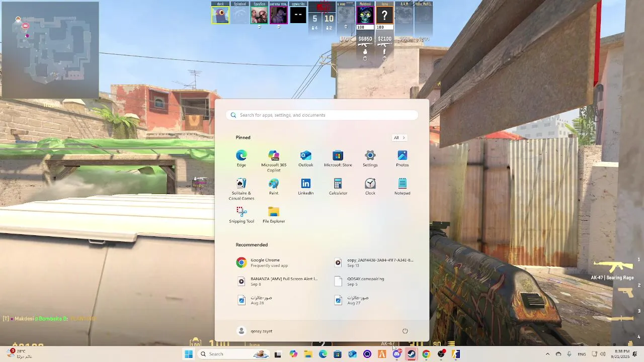The height and width of the screenshot is (362, 644).
Task: Click the microphone icon in the system tray
Action: (569, 354)
